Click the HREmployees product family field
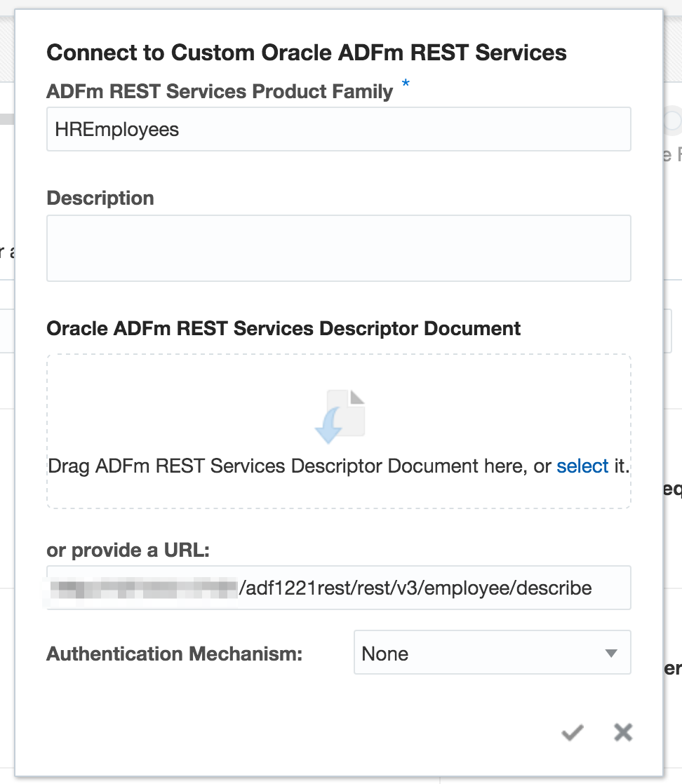The height and width of the screenshot is (784, 682). [x=340, y=129]
